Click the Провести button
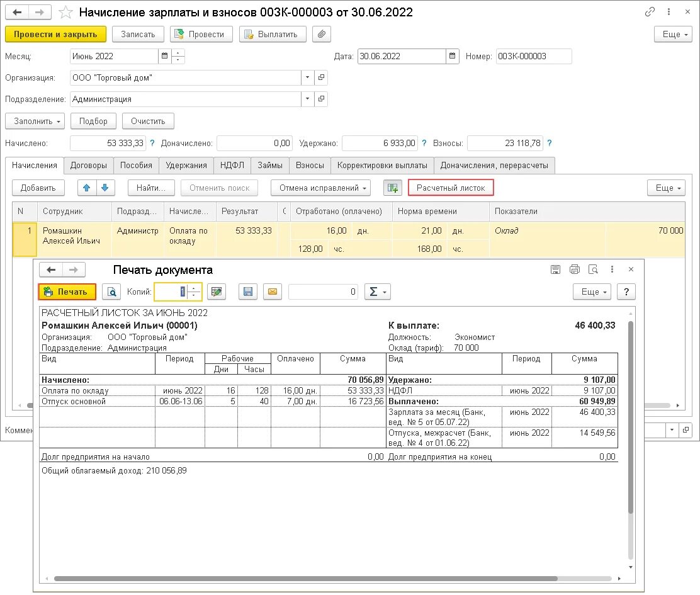700x595 pixels. coord(201,35)
